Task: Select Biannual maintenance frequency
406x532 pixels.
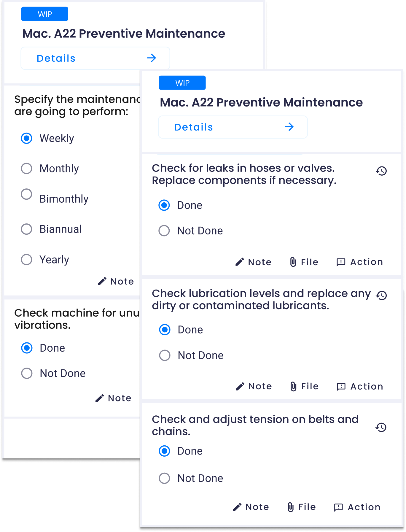Action: (x=27, y=229)
